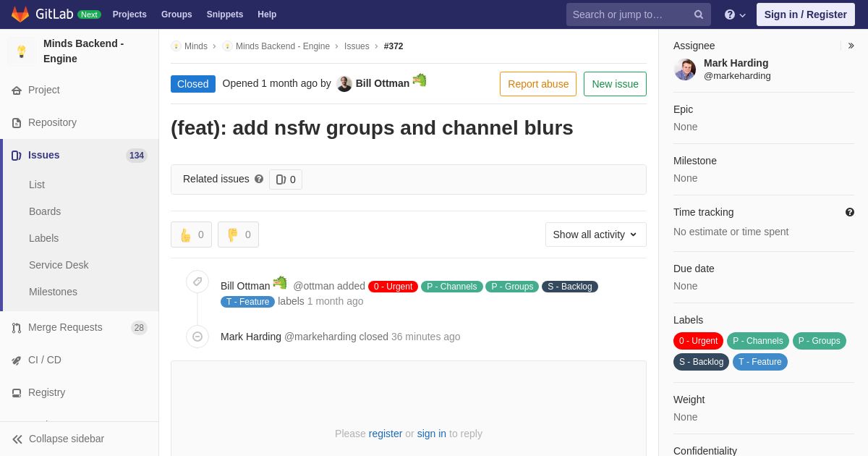
Task: Click the closed circle icon in activity
Action: tap(197, 337)
